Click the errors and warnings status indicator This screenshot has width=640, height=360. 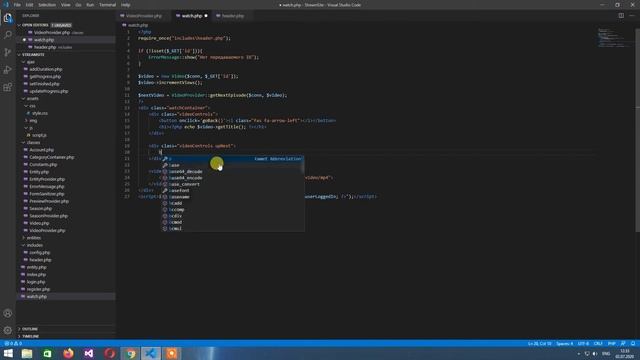tap(13, 344)
